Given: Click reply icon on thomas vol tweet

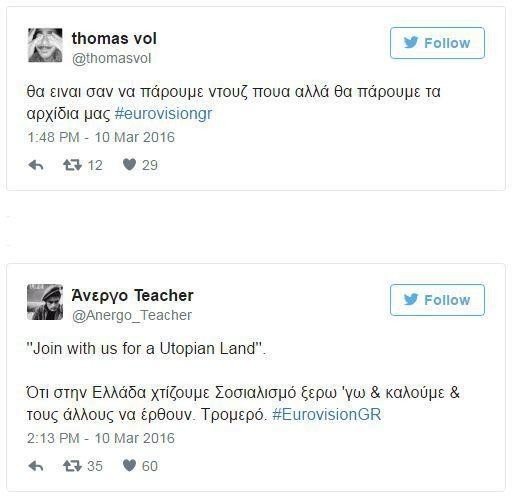Looking at the screenshot, I should [36, 165].
